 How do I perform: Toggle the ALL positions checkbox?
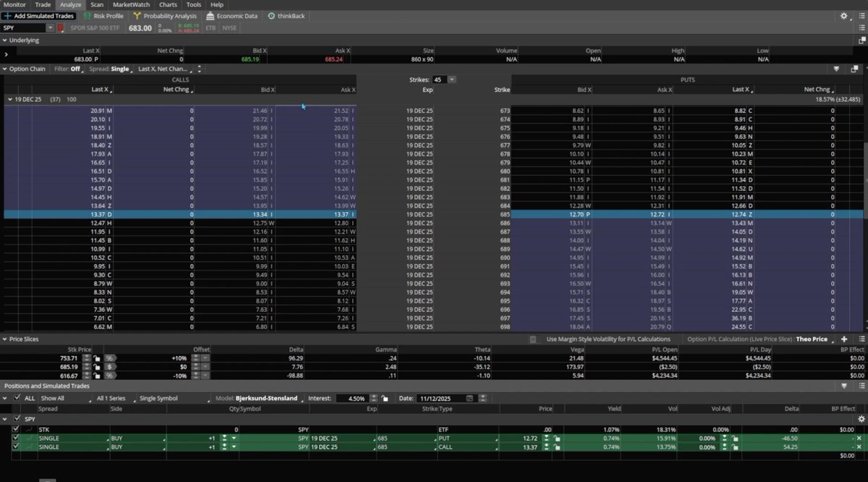[17, 398]
